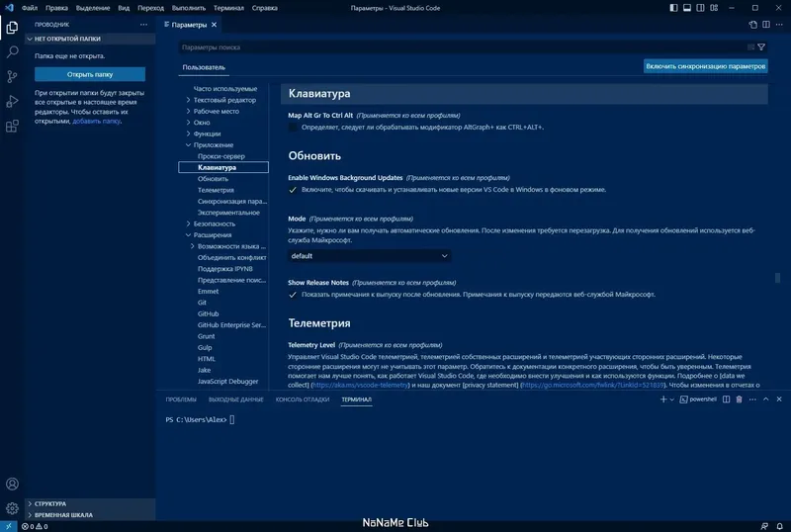Customize layout icon in title bar

714,8
